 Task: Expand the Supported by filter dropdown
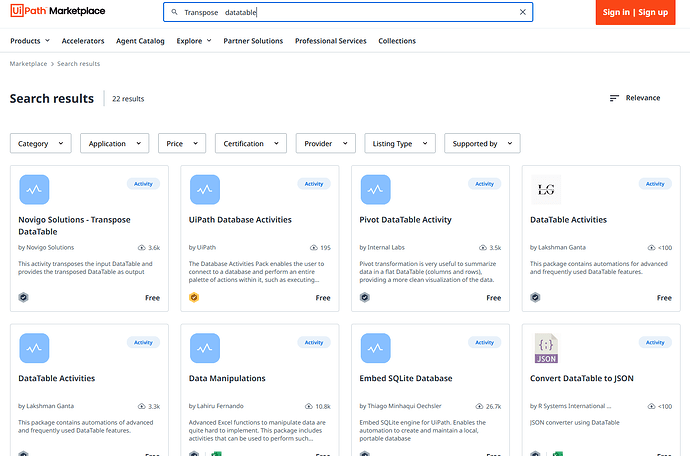click(x=482, y=143)
